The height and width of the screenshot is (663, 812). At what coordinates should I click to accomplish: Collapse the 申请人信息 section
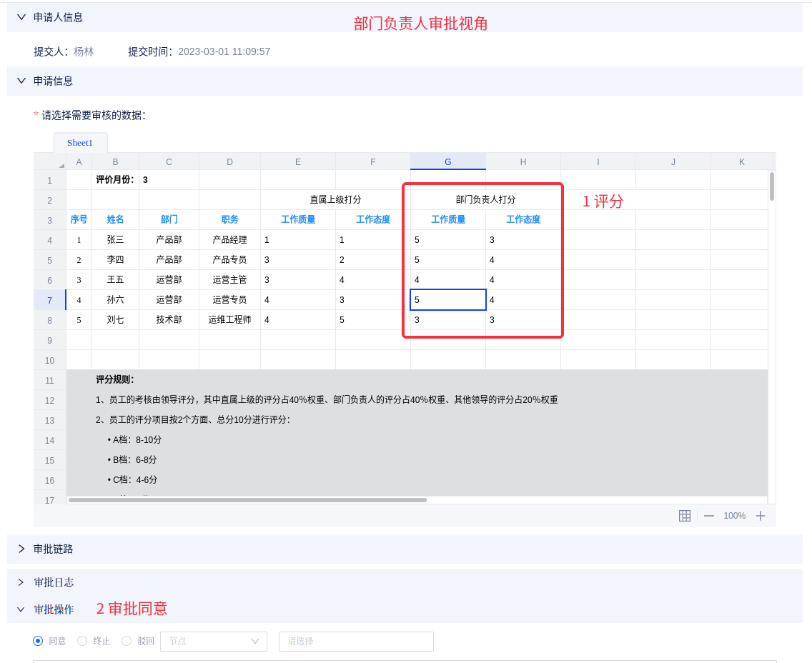pos(21,17)
